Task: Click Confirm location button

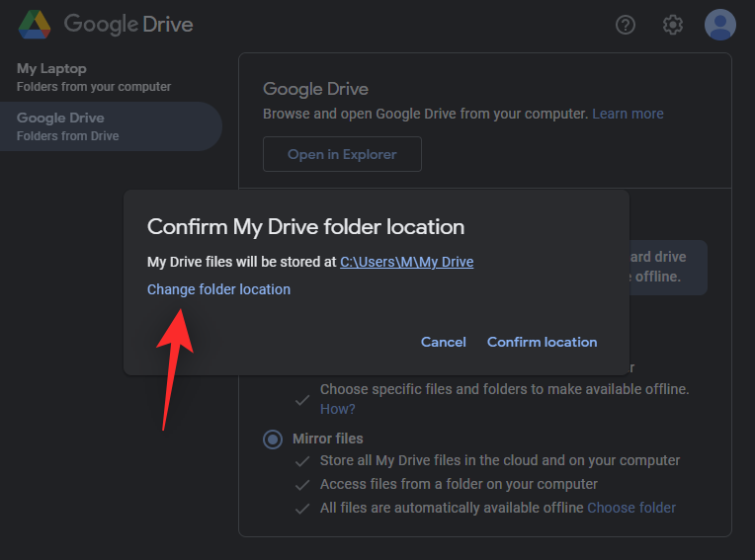Action: [542, 342]
